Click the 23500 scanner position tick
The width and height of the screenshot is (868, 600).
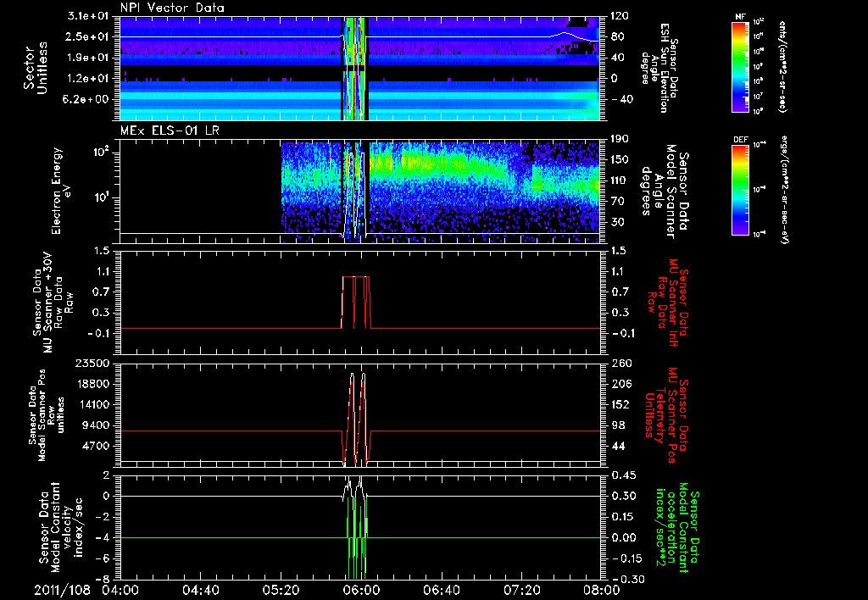tap(92, 363)
